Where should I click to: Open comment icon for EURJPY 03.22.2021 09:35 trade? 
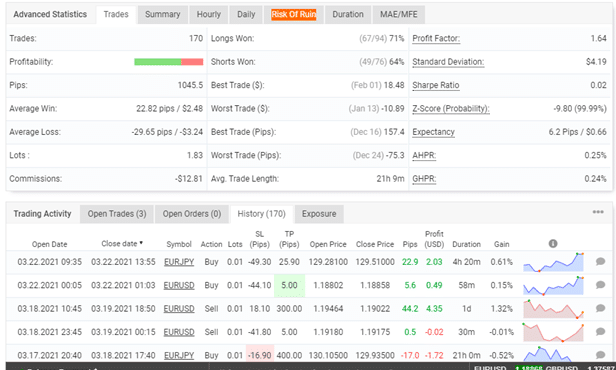pyautogui.click(x=600, y=262)
